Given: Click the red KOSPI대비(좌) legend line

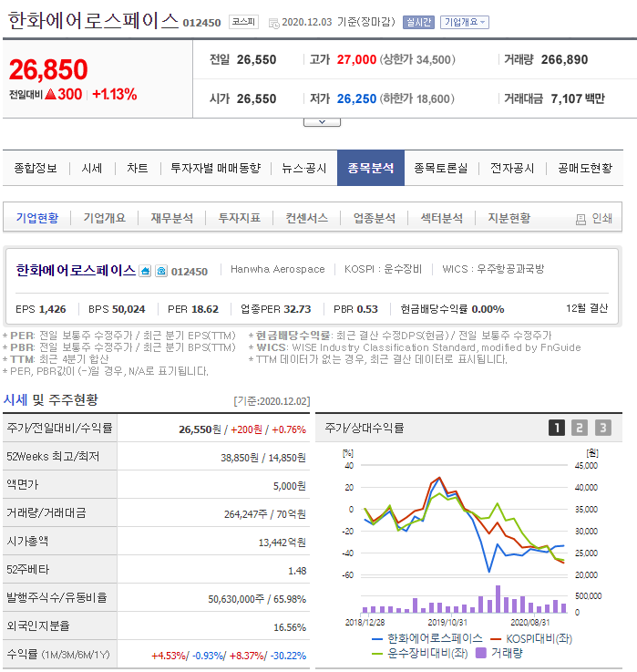Looking at the screenshot, I should click(x=495, y=639).
